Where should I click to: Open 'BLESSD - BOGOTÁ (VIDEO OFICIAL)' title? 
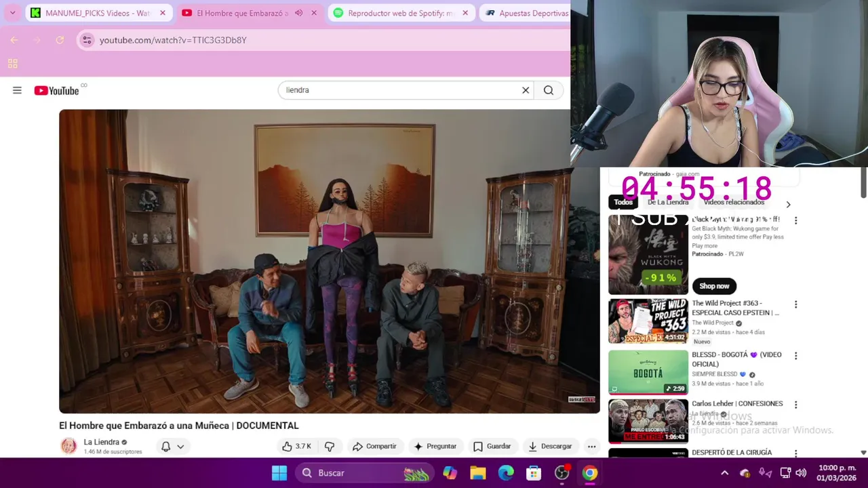pyautogui.click(x=737, y=359)
